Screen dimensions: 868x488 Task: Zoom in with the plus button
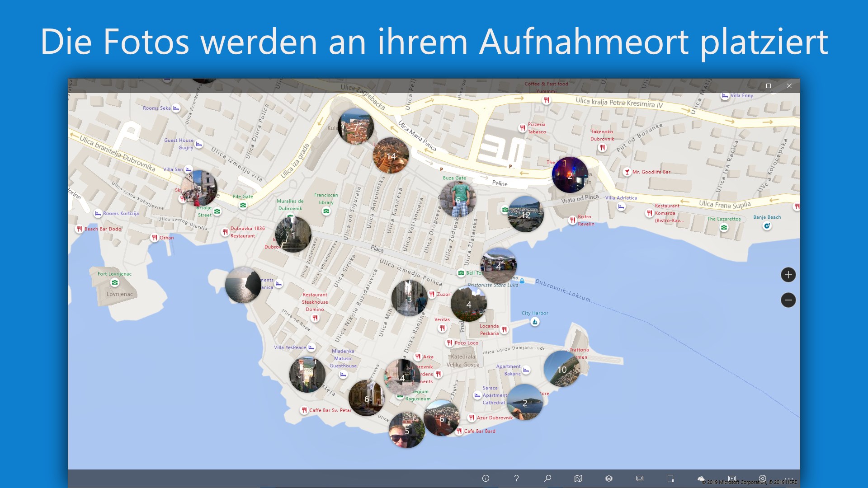[x=788, y=275]
